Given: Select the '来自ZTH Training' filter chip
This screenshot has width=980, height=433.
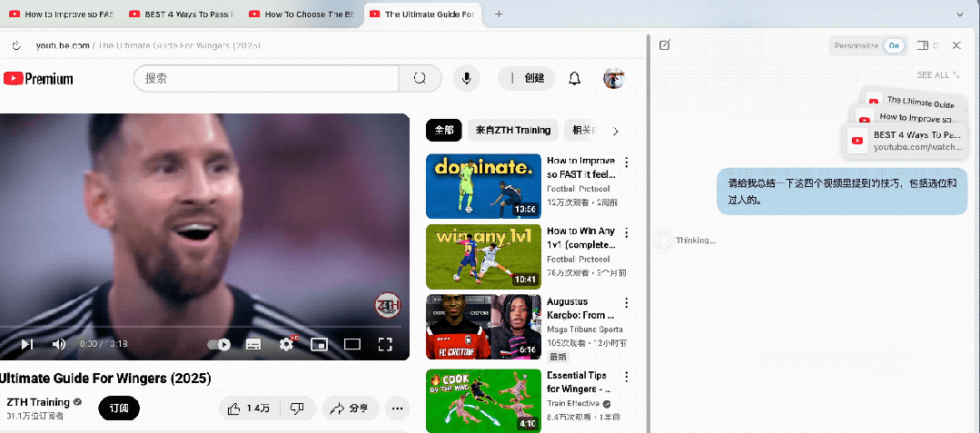Looking at the screenshot, I should click(512, 130).
